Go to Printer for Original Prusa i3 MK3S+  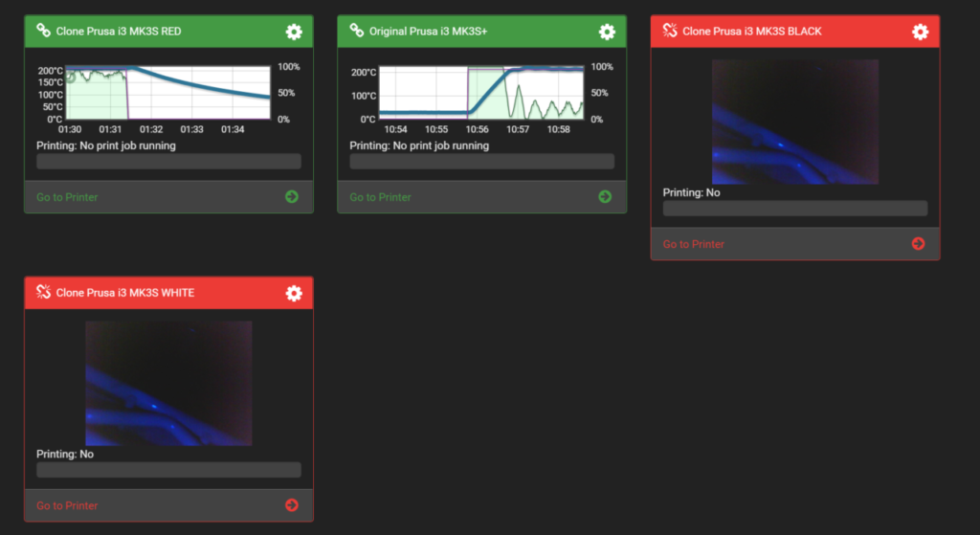[380, 197]
